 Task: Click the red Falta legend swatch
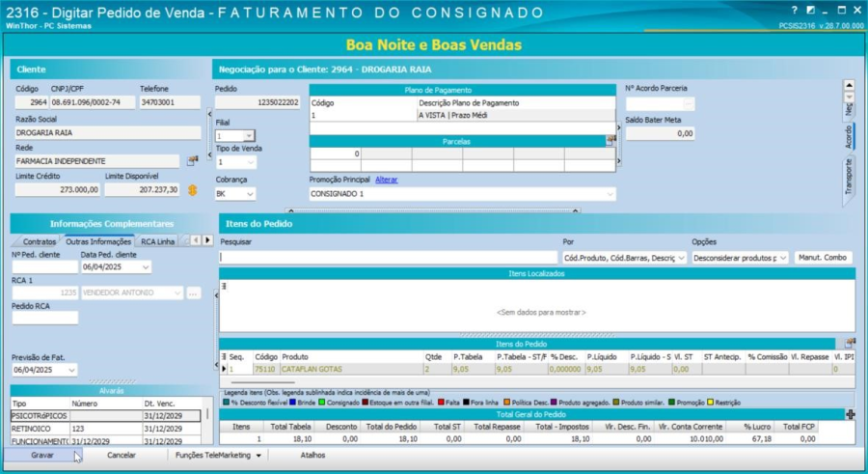[441, 403]
